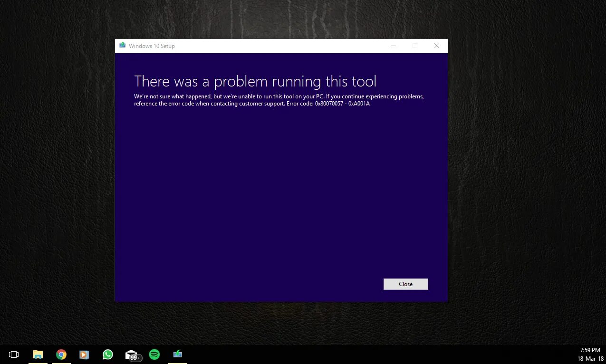Click the 'Windows 10 Setup' window title

click(152, 46)
